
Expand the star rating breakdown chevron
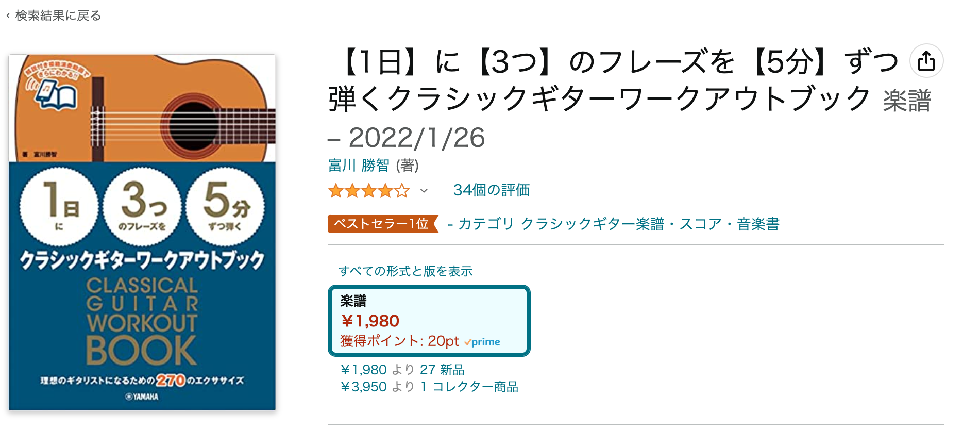[424, 191]
